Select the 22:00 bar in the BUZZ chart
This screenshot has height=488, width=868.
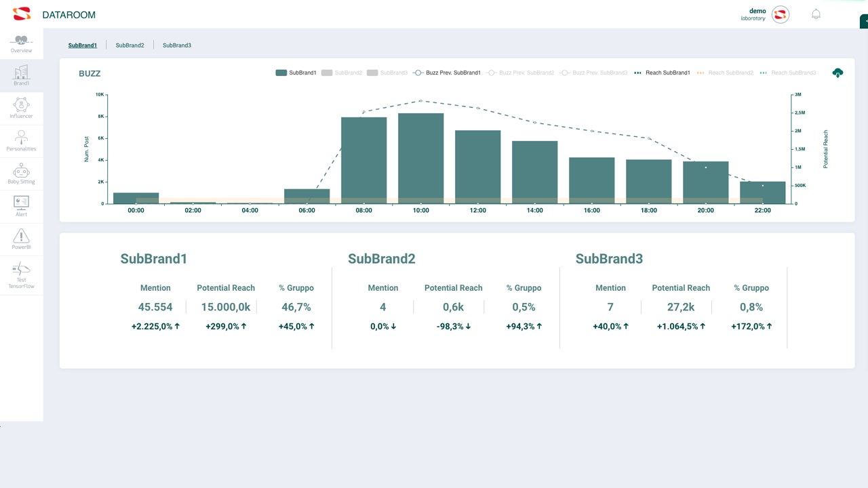pyautogui.click(x=762, y=192)
